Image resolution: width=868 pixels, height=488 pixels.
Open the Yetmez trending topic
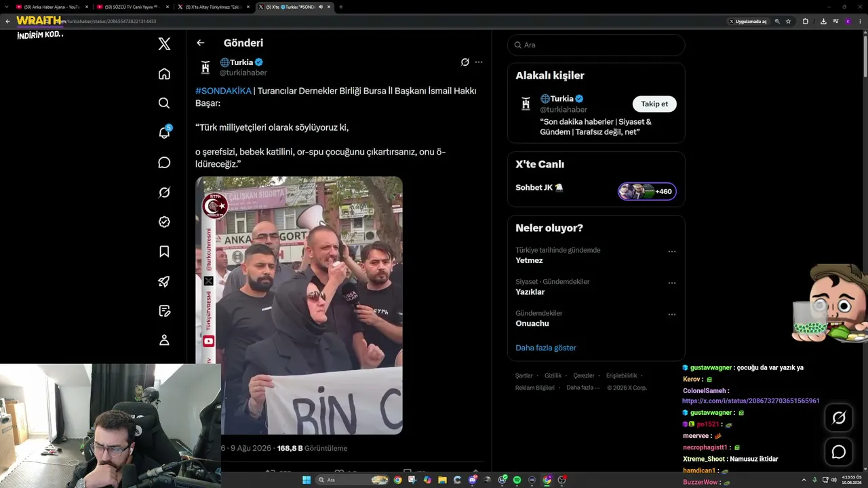529,260
